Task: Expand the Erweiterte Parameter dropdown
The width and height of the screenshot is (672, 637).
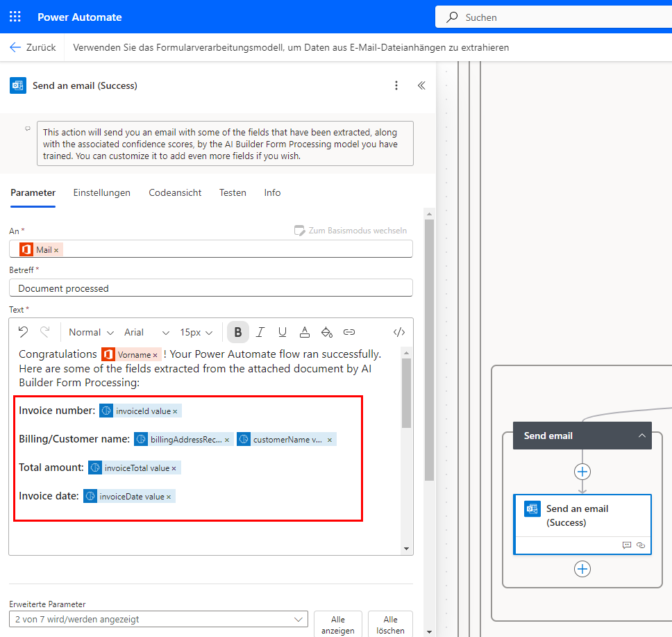Action: point(158,619)
